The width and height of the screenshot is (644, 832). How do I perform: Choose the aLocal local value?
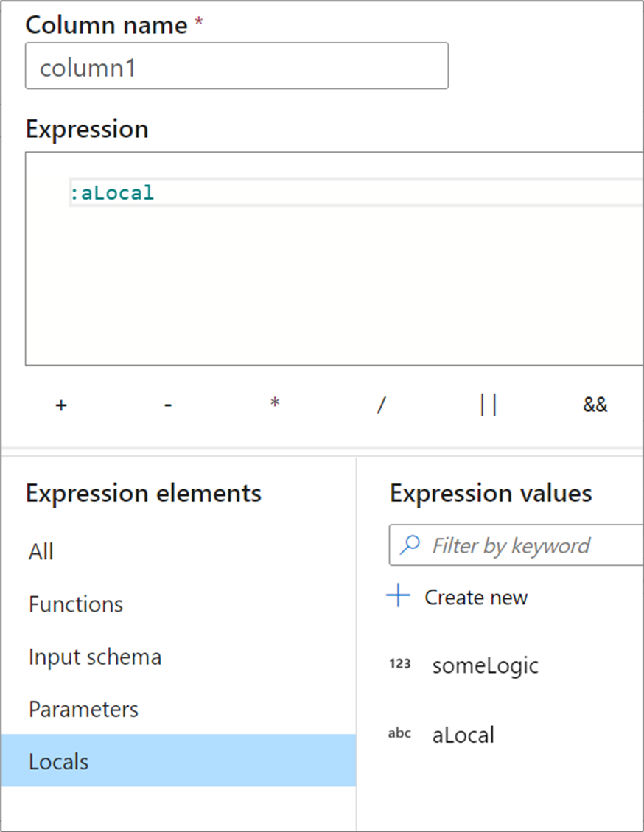pos(463,734)
